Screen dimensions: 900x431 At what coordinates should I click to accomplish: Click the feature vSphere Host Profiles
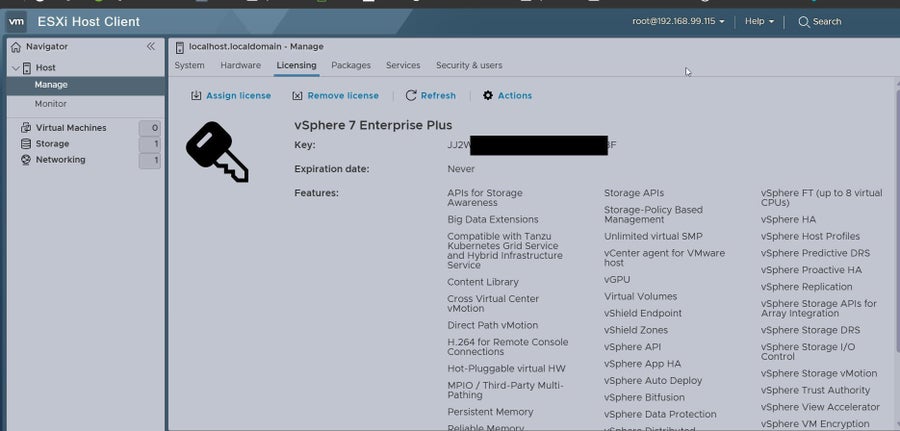(x=810, y=236)
